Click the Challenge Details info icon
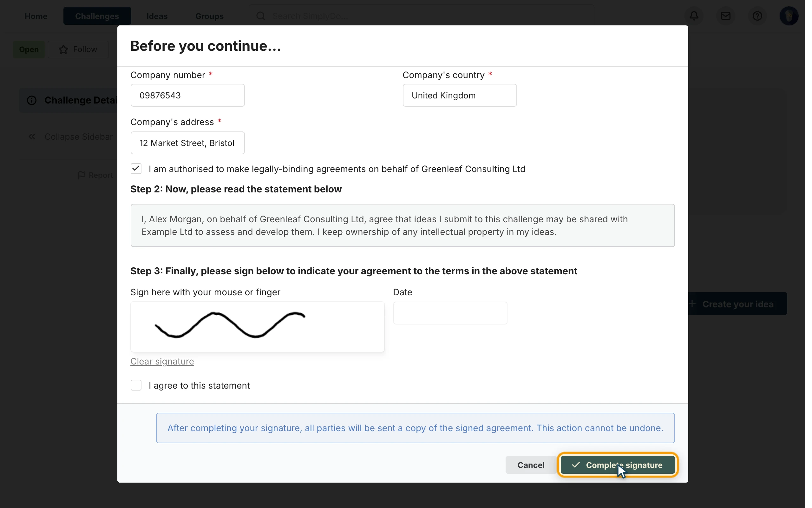 point(31,100)
